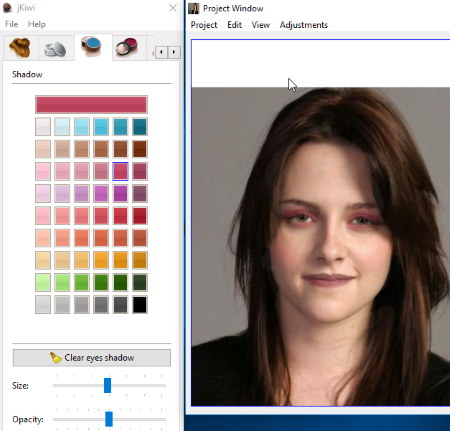
Task: Pick the black shadow color swatch
Action: (140, 304)
